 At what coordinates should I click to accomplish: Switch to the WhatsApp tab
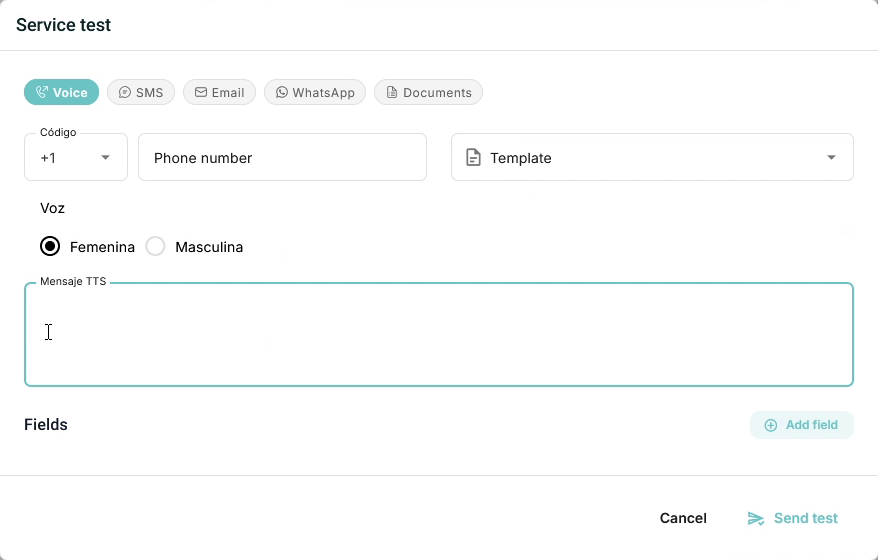[315, 92]
